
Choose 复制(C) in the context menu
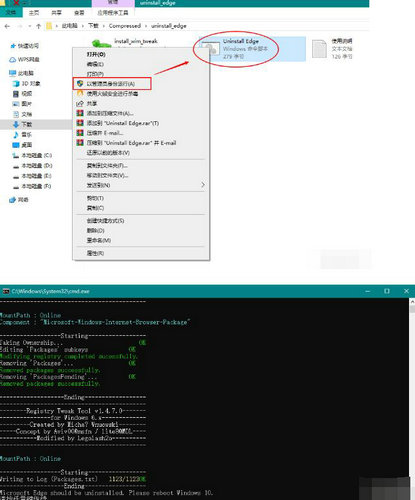point(141,208)
